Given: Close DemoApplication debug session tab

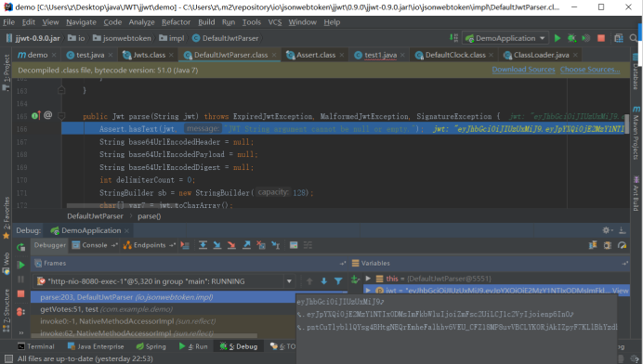Looking at the screenshot, I should pos(126,231).
